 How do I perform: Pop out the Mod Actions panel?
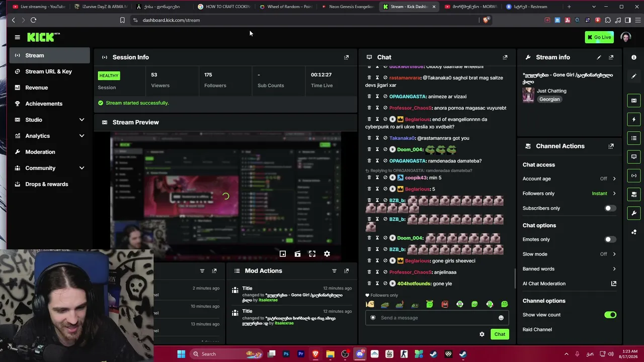pos(346,271)
